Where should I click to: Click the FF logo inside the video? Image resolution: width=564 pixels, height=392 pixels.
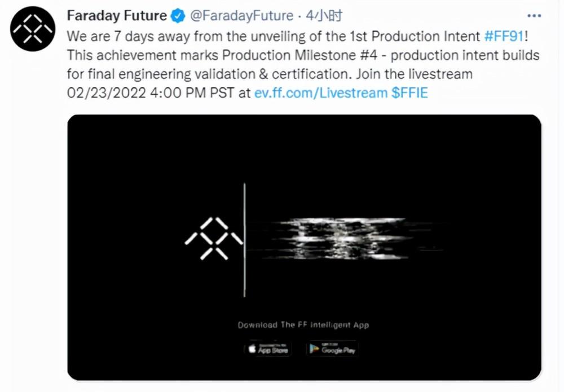[x=214, y=239]
